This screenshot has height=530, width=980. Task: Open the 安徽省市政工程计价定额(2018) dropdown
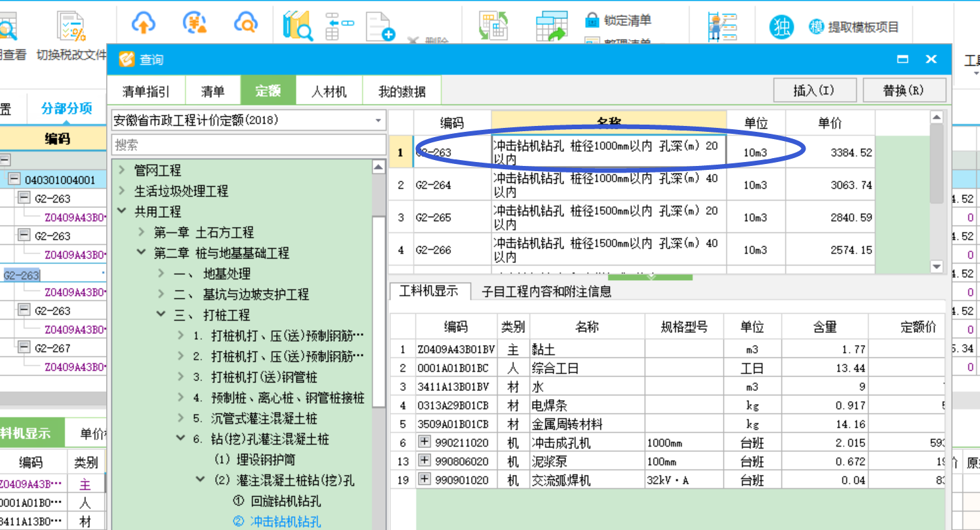[x=378, y=121]
